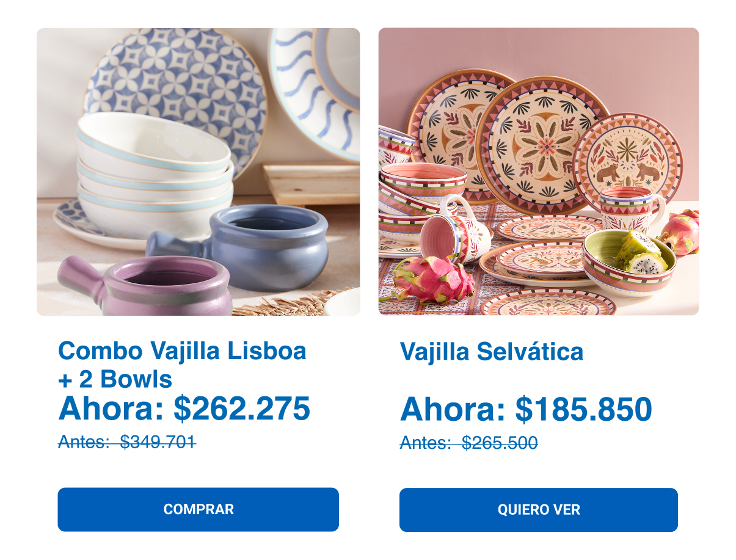Click the plate decorated with two bears
This screenshot has width=736, height=560.
[x=629, y=159]
